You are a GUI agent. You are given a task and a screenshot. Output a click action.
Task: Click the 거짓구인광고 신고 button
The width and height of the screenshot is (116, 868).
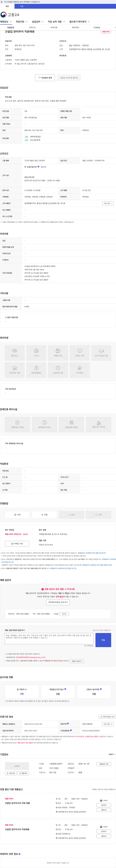pos(107,717)
